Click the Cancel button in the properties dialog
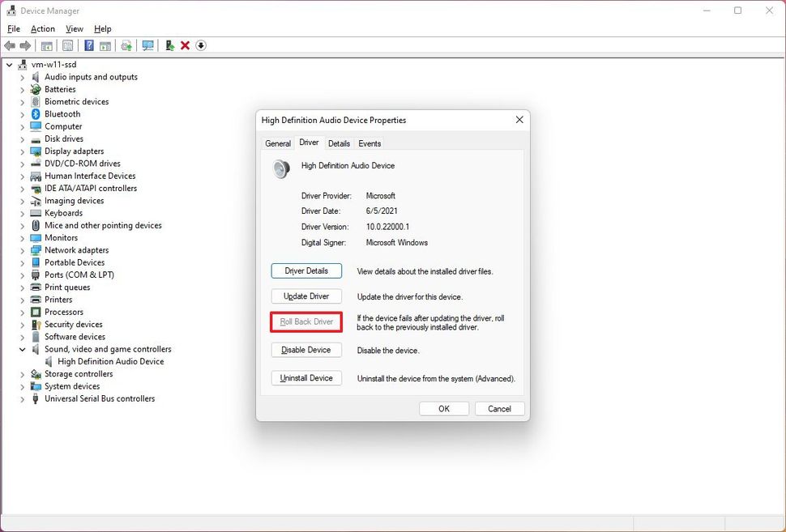This screenshot has width=786, height=532. pyautogui.click(x=499, y=408)
